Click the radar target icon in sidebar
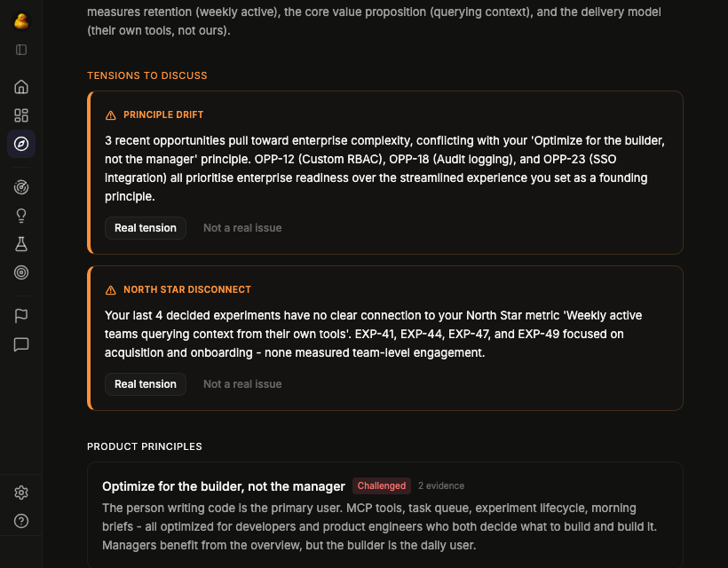The image size is (728, 568). pyautogui.click(x=20, y=186)
